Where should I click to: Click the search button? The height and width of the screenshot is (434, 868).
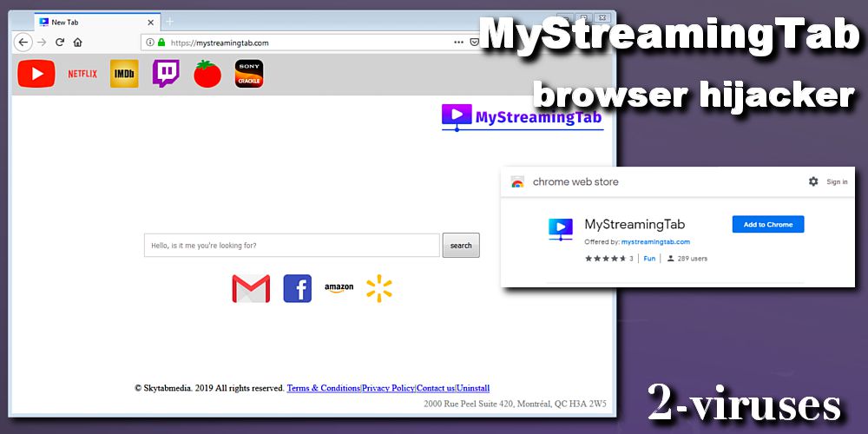click(461, 246)
